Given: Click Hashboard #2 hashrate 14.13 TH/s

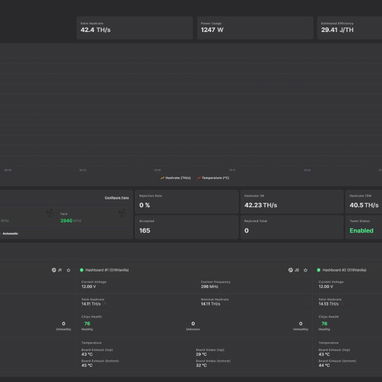Looking at the screenshot, I should tap(329, 304).
